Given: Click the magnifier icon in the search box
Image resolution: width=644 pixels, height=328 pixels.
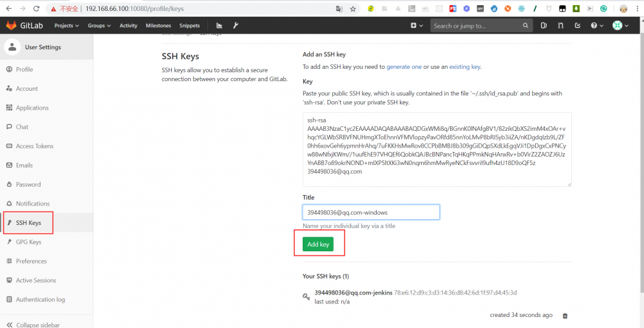Looking at the screenshot, I should pos(526,26).
